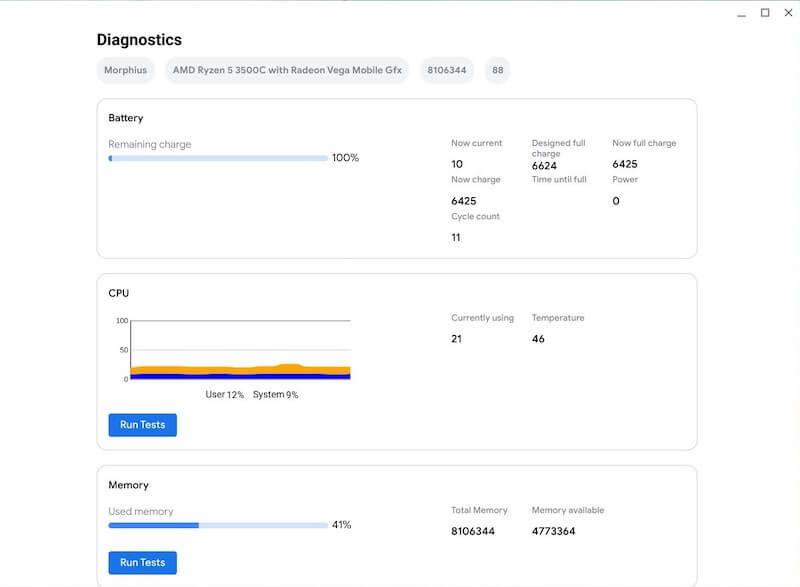Minimize the Diagnostics window
The image size is (800, 587).
(741, 13)
